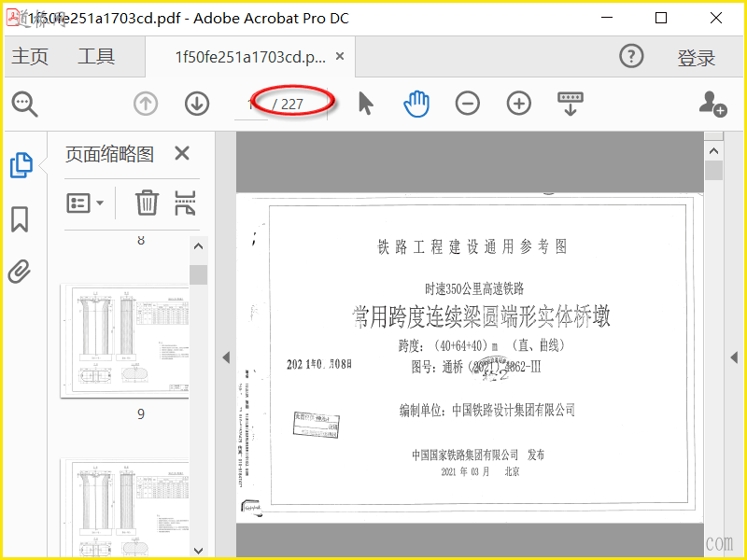Close the 1f50fe251a1703cd.p... document tab

point(340,56)
